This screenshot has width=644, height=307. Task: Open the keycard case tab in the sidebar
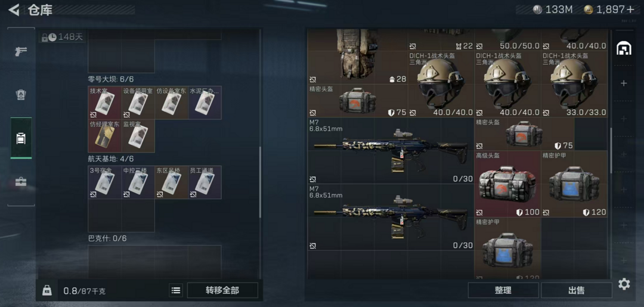coord(21,138)
